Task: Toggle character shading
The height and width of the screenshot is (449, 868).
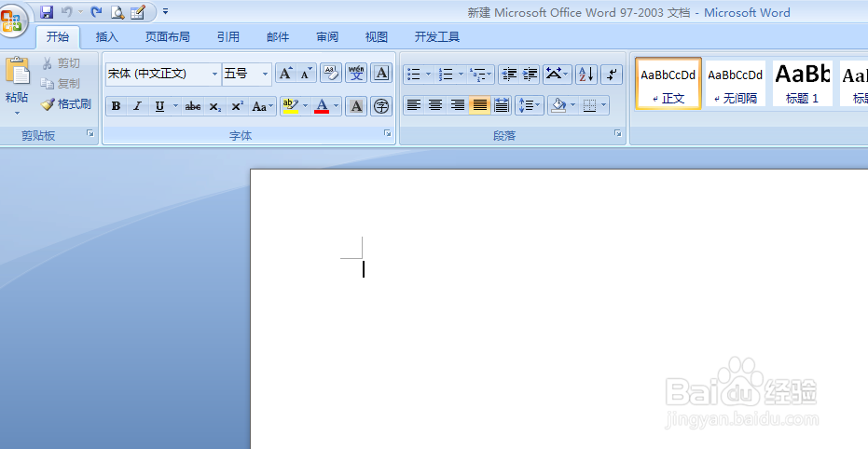Action: 356,106
